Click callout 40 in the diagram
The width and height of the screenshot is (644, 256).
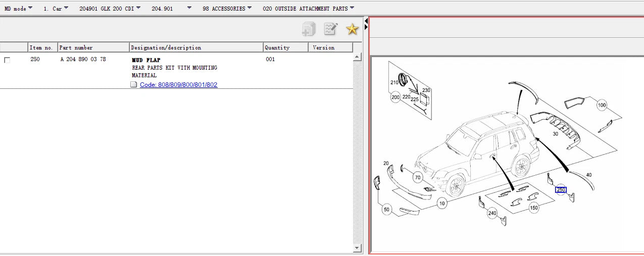coord(589,175)
